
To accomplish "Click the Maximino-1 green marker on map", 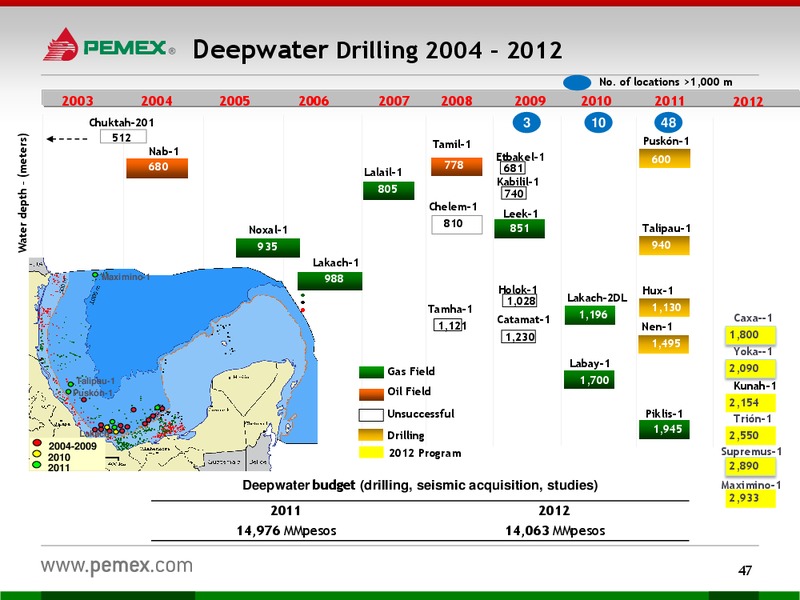I will pyautogui.click(x=95, y=275).
